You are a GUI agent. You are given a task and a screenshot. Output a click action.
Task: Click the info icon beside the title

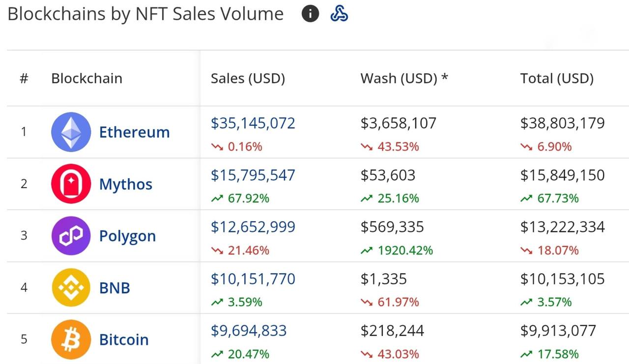tap(310, 14)
